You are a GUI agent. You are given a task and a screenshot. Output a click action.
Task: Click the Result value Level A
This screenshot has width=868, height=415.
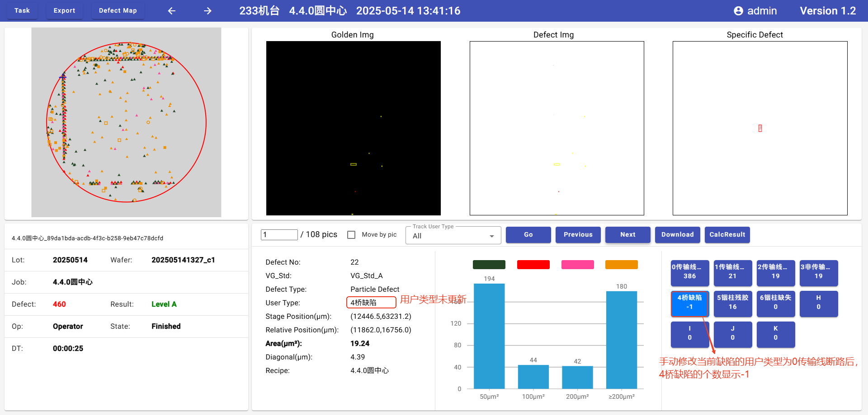164,304
